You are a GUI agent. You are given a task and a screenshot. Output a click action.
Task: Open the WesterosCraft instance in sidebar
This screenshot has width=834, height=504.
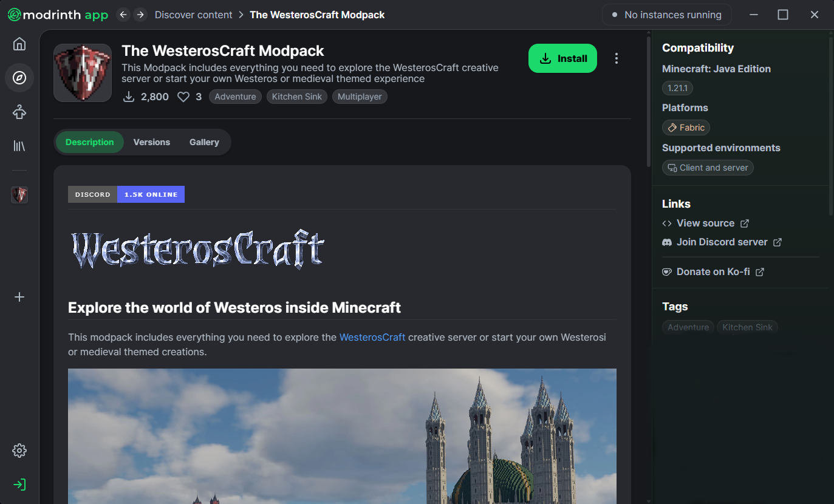(x=19, y=195)
